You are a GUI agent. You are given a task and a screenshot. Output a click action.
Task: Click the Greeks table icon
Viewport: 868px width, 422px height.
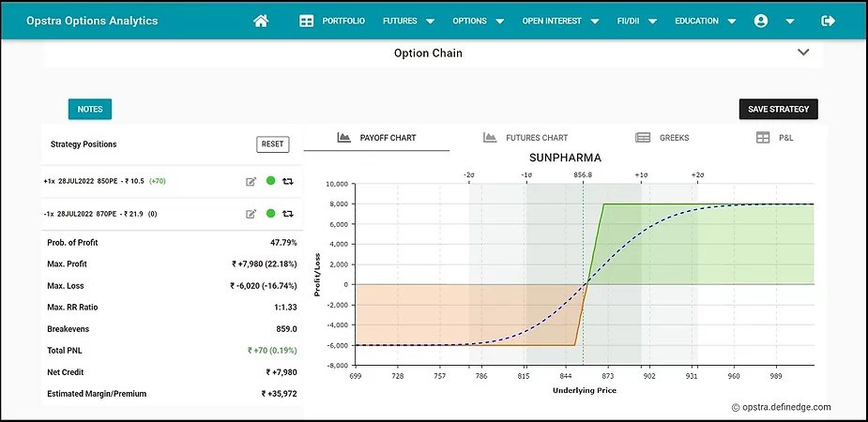click(x=643, y=138)
